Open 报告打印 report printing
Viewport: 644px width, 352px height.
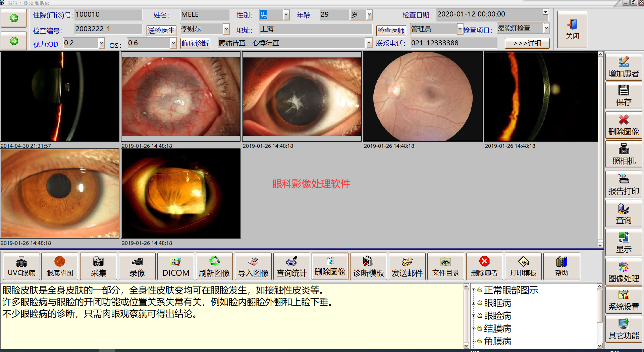tap(623, 184)
